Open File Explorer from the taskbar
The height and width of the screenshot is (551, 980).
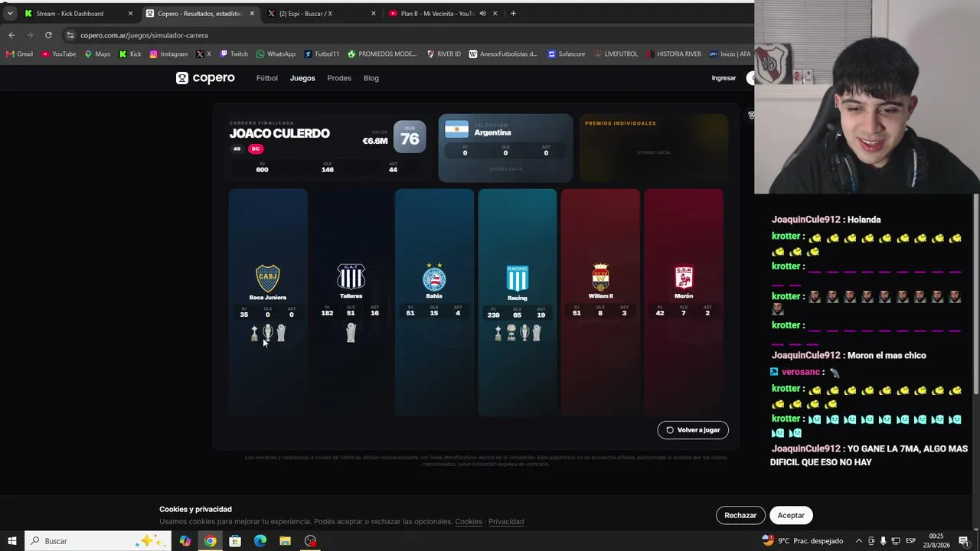[285, 541]
